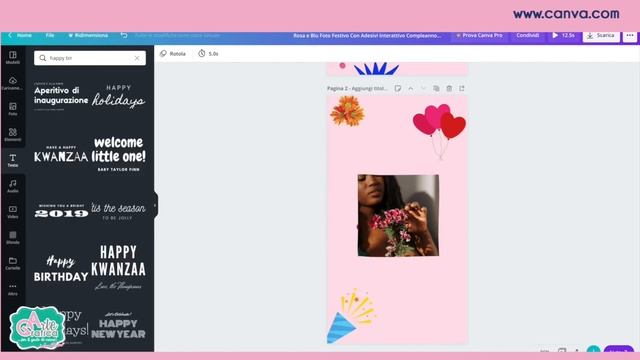
Task: Open page notes icon for Pagina 2
Action: 398,88
